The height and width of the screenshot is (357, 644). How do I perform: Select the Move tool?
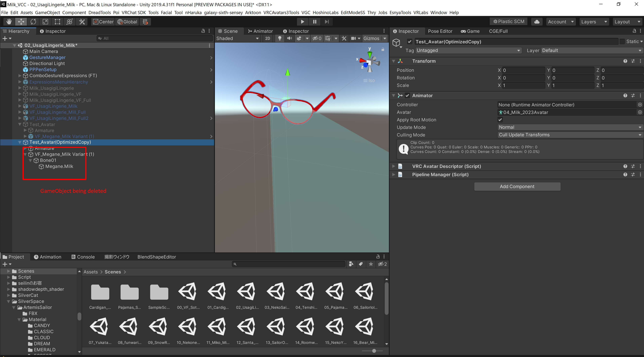click(x=21, y=22)
